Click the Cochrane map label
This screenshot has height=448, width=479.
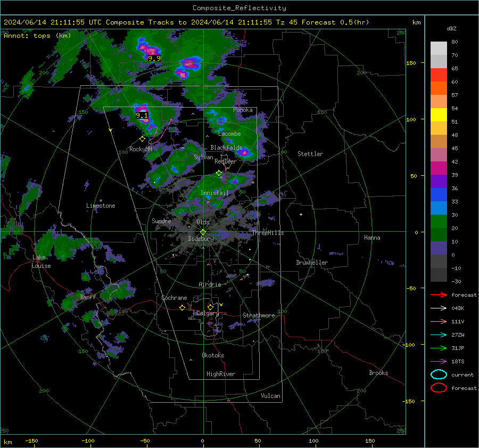(174, 298)
